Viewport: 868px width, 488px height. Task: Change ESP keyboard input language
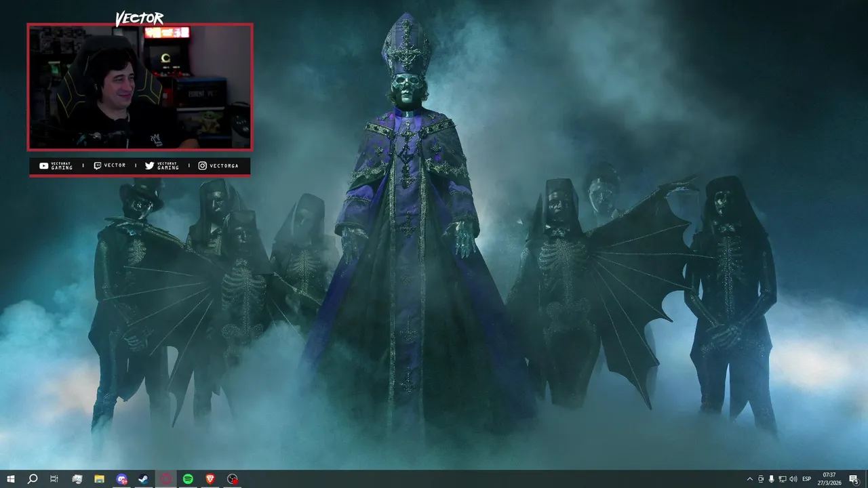click(x=807, y=479)
